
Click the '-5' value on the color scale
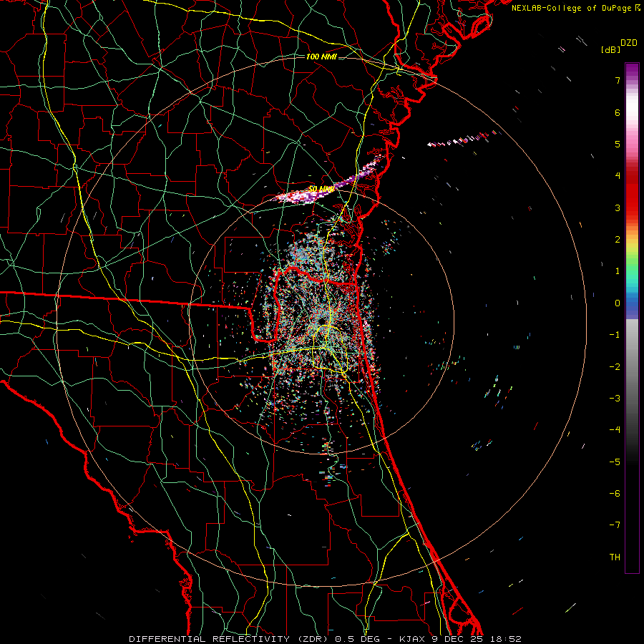coord(615,462)
